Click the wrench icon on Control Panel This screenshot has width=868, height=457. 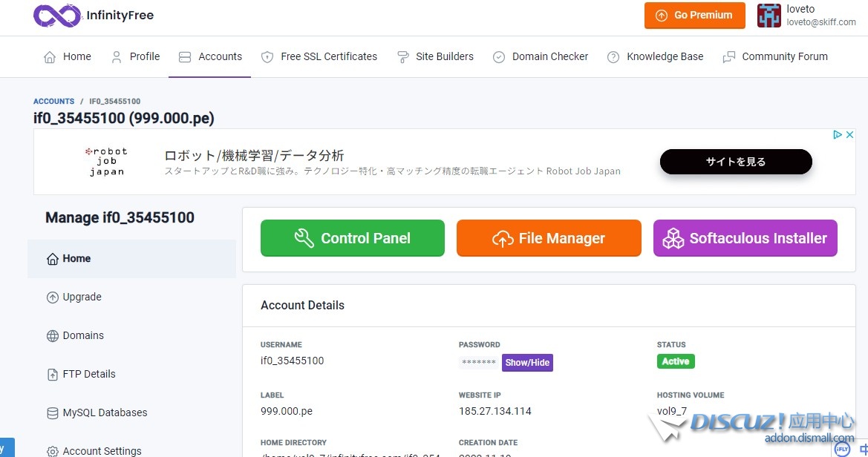(304, 238)
